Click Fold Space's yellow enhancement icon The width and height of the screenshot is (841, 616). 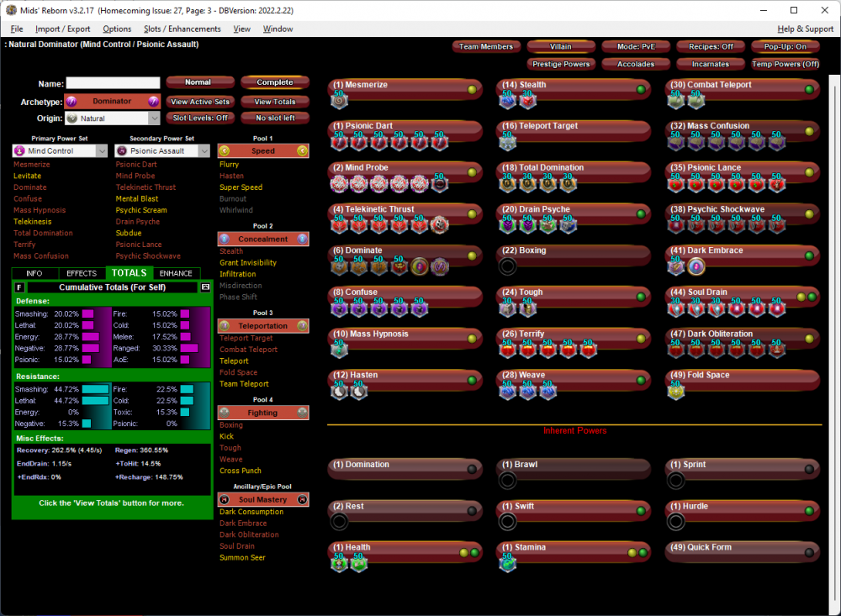tap(675, 391)
